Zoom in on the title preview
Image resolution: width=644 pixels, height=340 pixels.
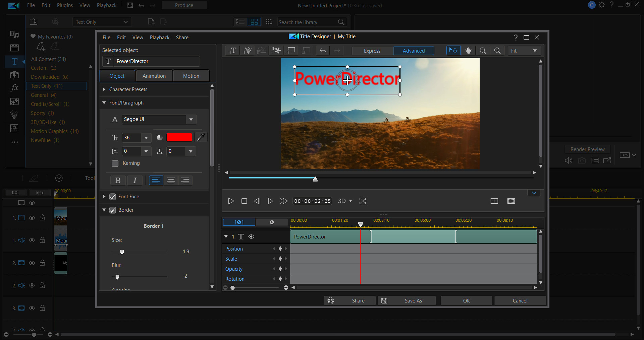click(497, 51)
